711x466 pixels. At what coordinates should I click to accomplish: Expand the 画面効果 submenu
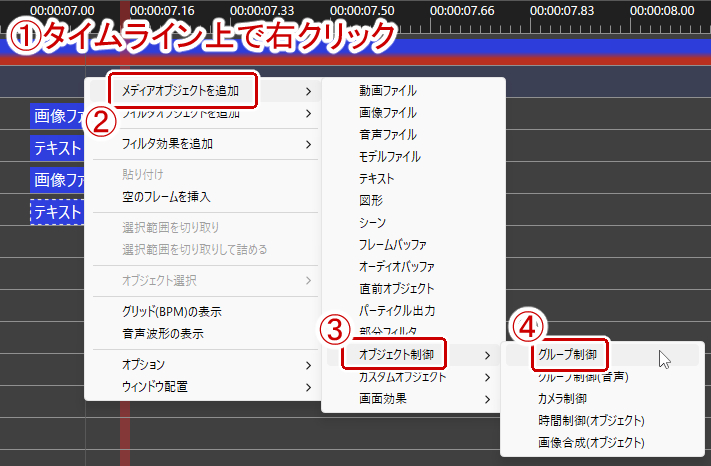pyautogui.click(x=382, y=399)
